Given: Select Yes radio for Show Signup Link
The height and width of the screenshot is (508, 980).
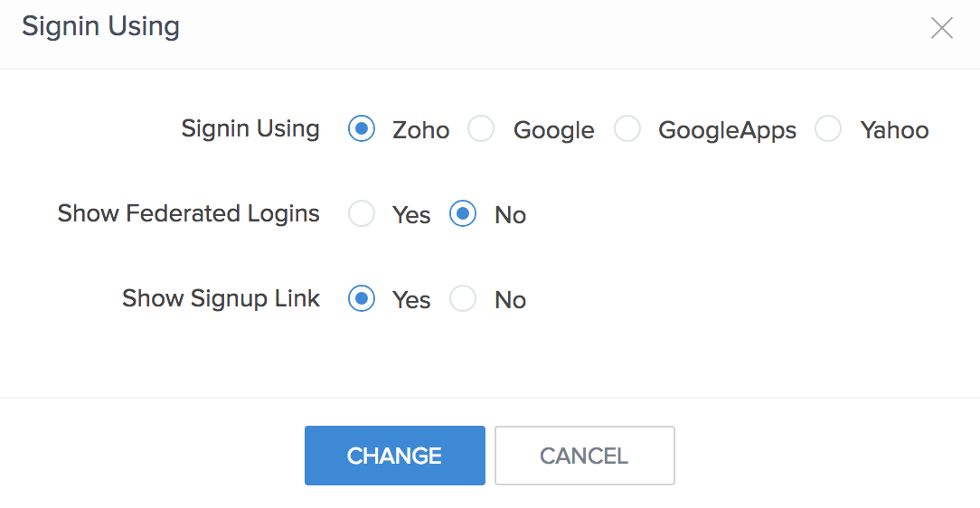Looking at the screenshot, I should point(362,298).
